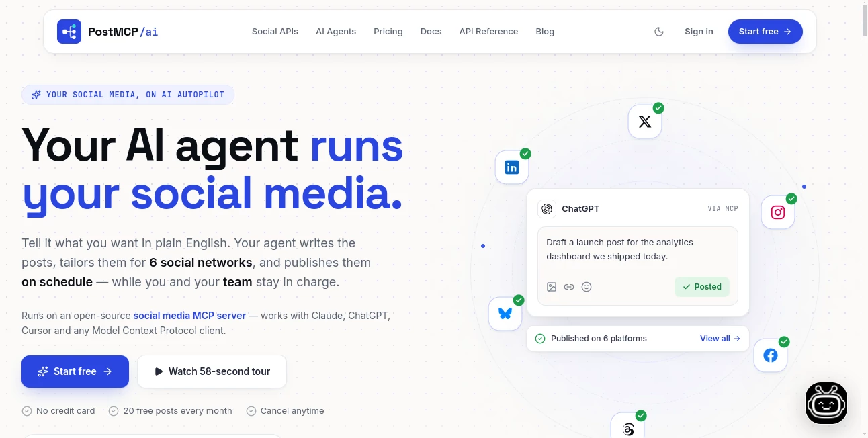Click "No credit card" text

pos(66,411)
